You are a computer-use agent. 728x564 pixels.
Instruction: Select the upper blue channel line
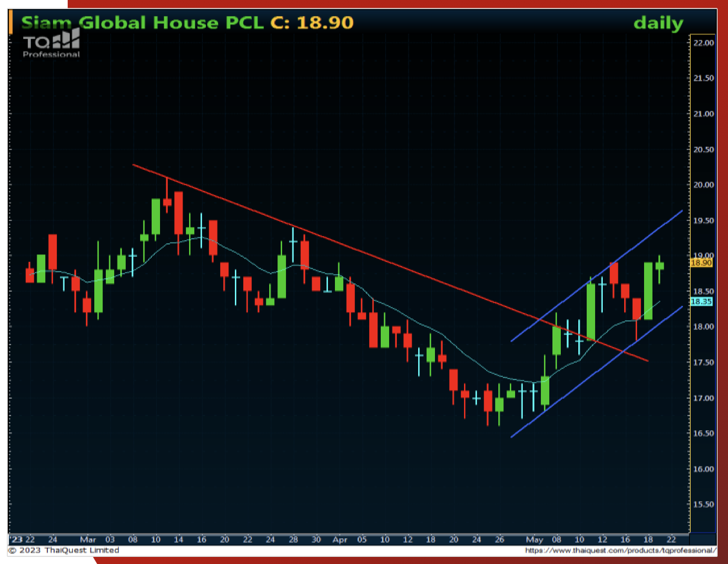[x=596, y=276]
